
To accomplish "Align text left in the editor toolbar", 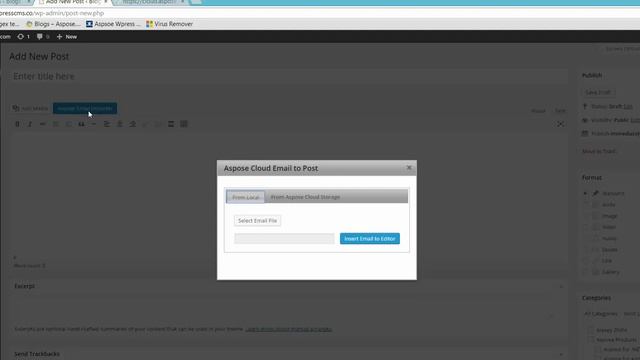I will 107,124.
